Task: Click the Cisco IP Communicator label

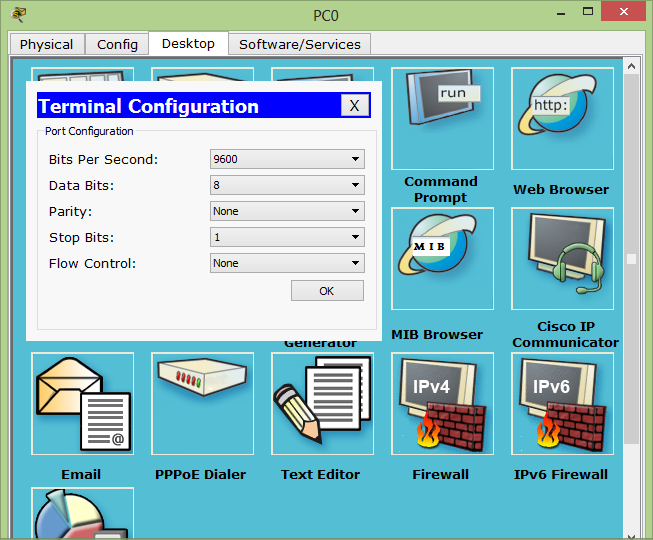Action: click(566, 334)
